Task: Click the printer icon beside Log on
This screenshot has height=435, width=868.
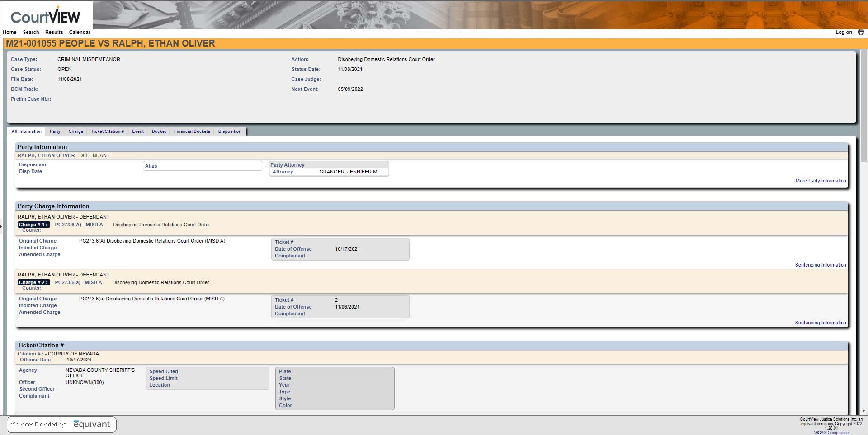Action: pos(861,32)
